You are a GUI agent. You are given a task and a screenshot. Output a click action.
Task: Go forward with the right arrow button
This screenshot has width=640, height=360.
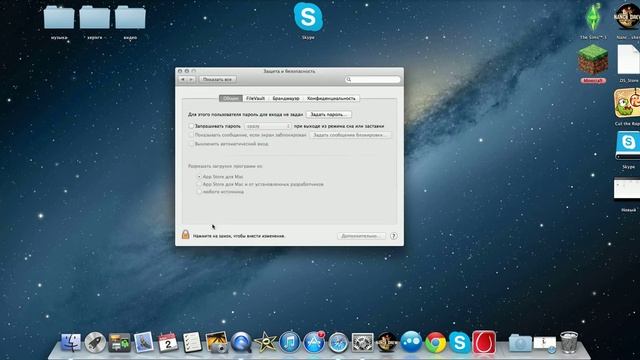click(x=191, y=79)
